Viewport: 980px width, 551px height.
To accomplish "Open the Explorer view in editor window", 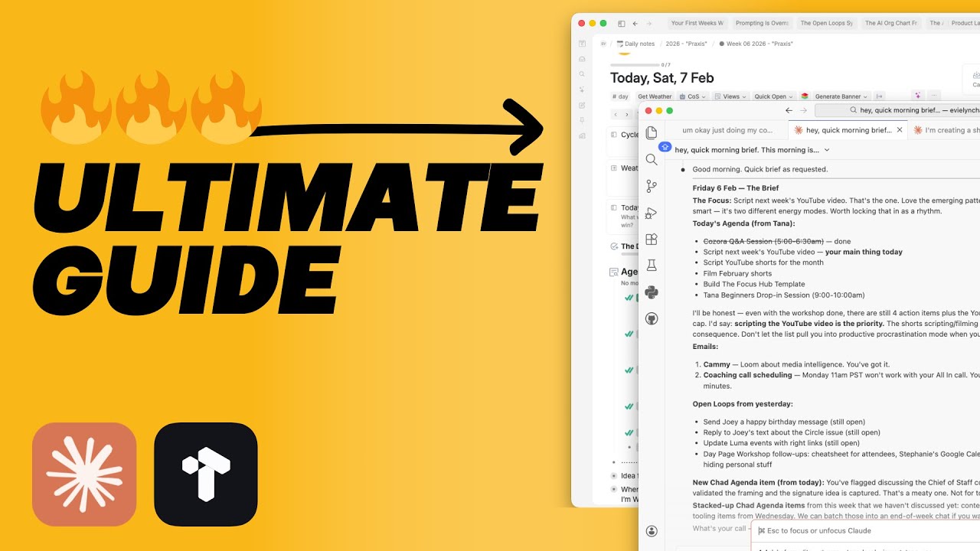I will 652,133.
